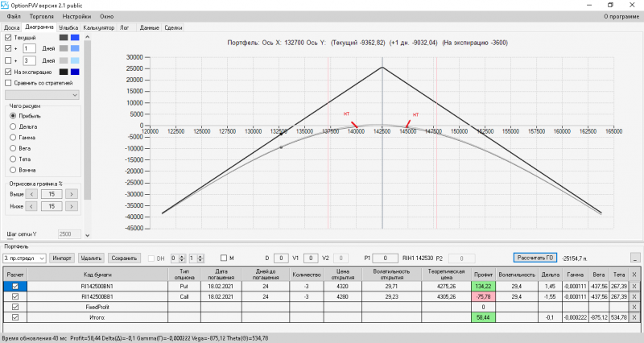Toggle the +1 Дней checkbox

[8, 48]
